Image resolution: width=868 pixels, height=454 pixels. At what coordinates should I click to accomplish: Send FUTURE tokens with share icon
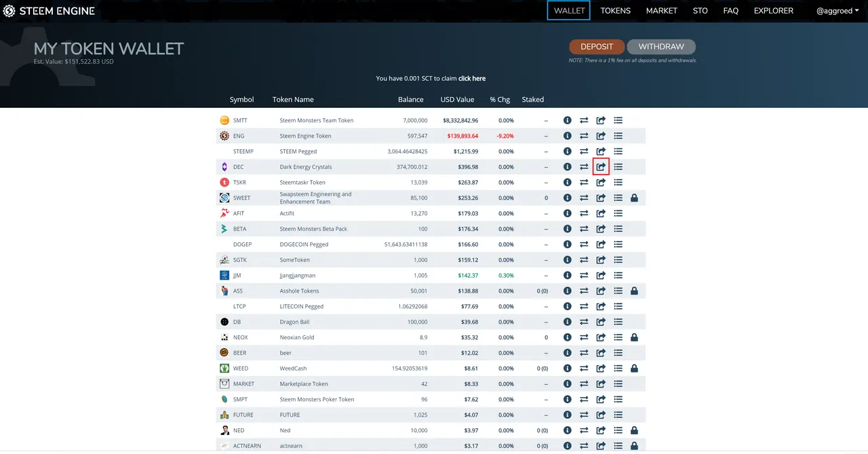pyautogui.click(x=601, y=415)
